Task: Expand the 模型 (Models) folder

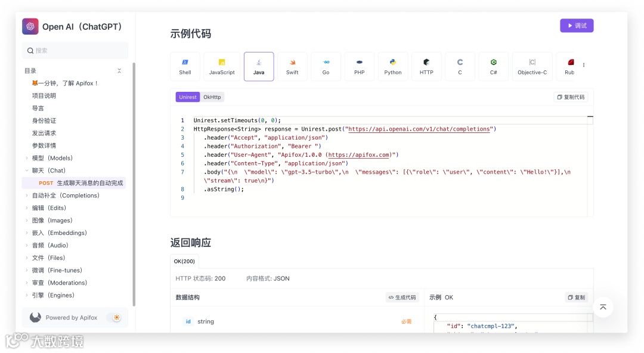Action: [27, 158]
